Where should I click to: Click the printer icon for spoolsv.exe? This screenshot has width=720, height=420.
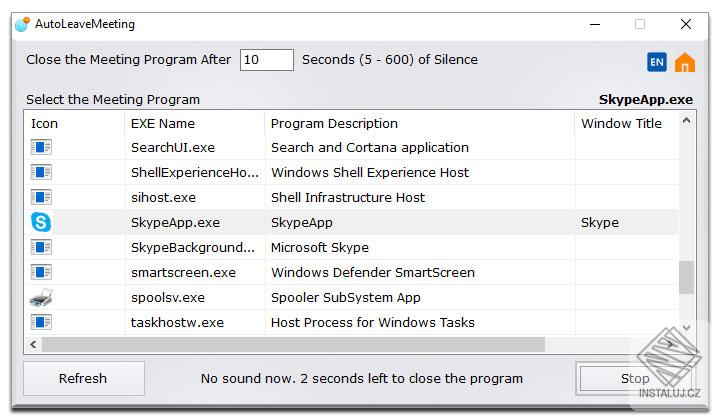(41, 298)
